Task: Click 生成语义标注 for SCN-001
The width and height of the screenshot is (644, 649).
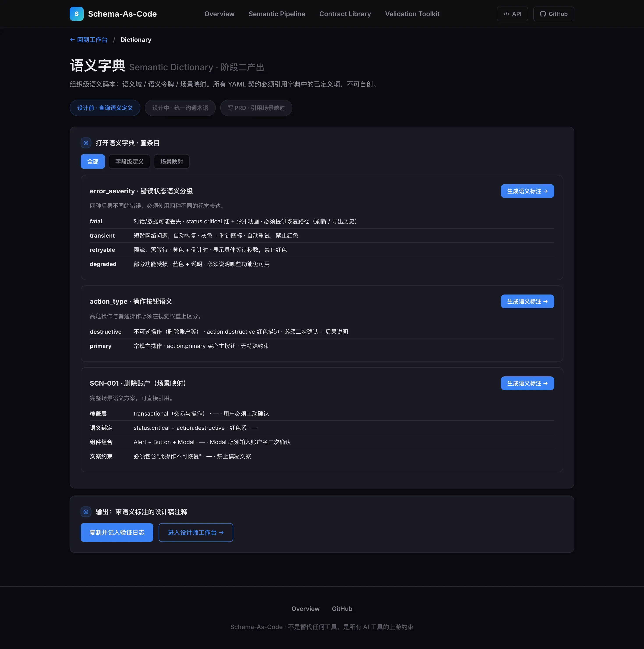Action: click(527, 383)
